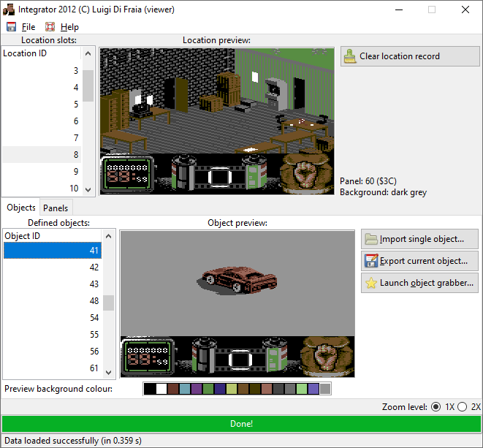Open the Objects tab
This screenshot has width=483, height=448.
21,208
